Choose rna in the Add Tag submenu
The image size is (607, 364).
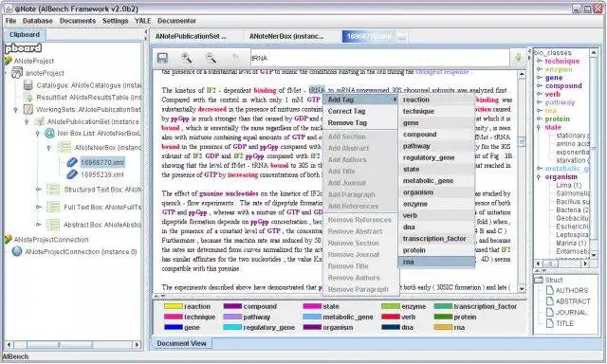[436, 262]
